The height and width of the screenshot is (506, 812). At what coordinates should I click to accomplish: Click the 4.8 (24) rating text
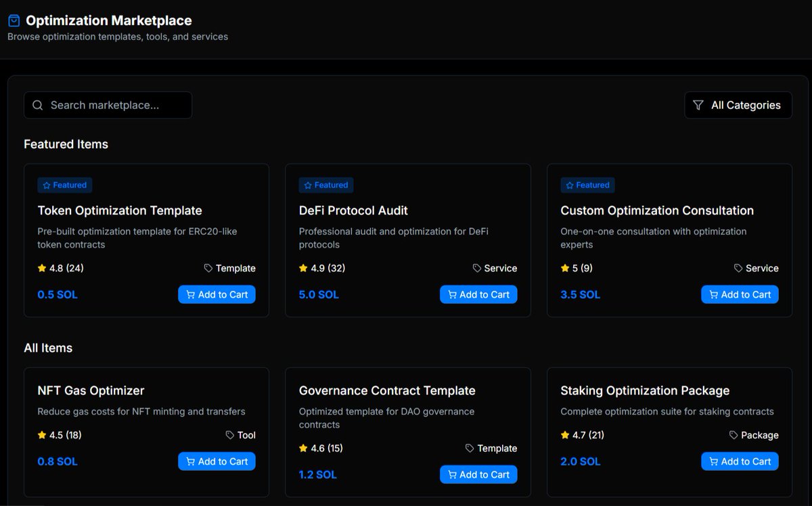pyautogui.click(x=66, y=268)
